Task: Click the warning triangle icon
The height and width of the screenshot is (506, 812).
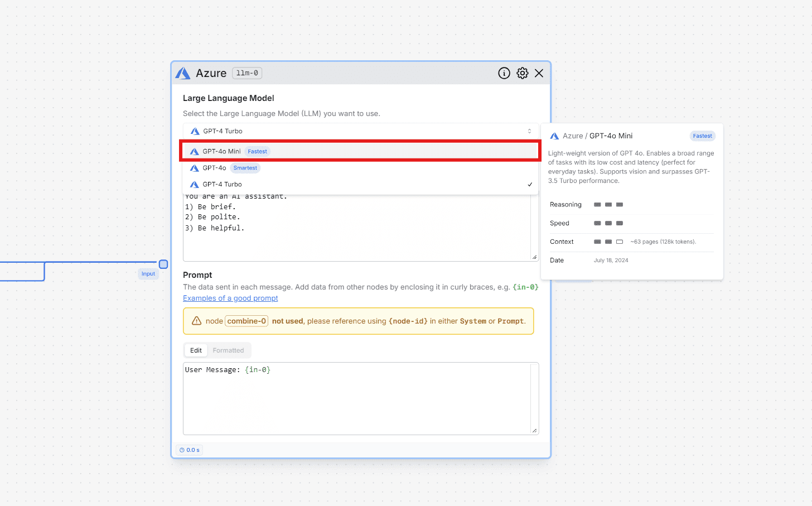Action: (x=197, y=321)
